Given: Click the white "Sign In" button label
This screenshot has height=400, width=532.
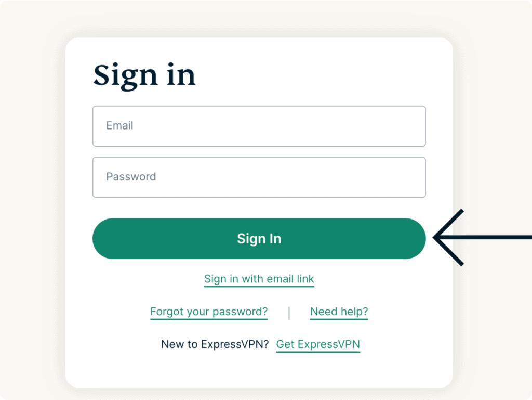Looking at the screenshot, I should pyautogui.click(x=259, y=239).
